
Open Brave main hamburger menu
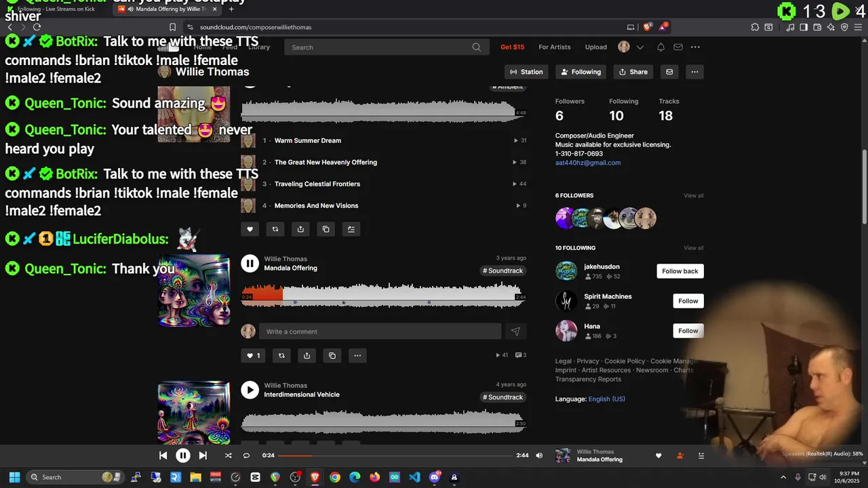coord(858,27)
